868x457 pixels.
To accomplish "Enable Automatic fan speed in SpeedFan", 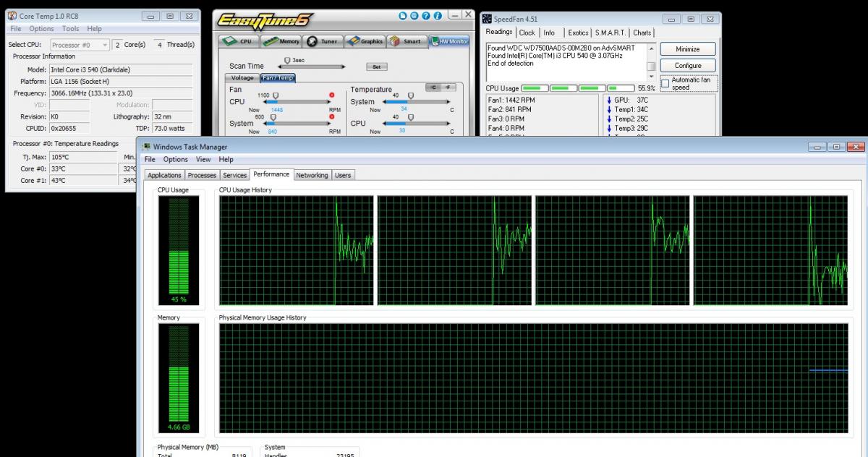I will coord(665,84).
